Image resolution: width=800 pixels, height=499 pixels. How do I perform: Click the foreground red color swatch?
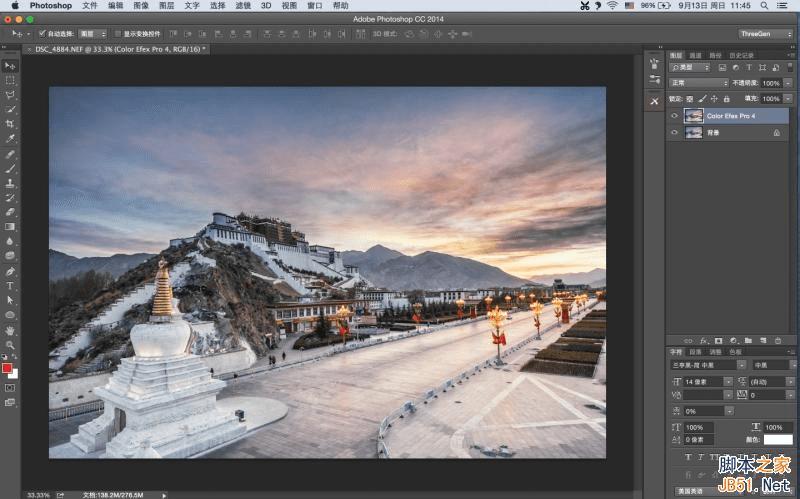[7, 368]
